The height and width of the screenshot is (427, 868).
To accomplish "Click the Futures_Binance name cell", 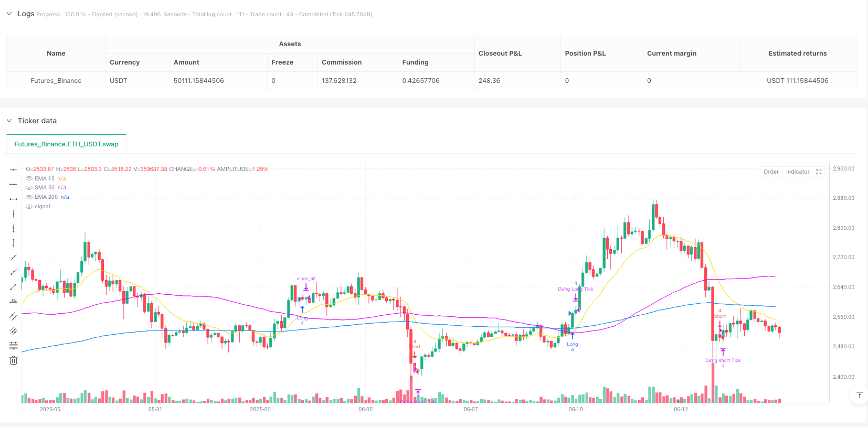I will (56, 81).
